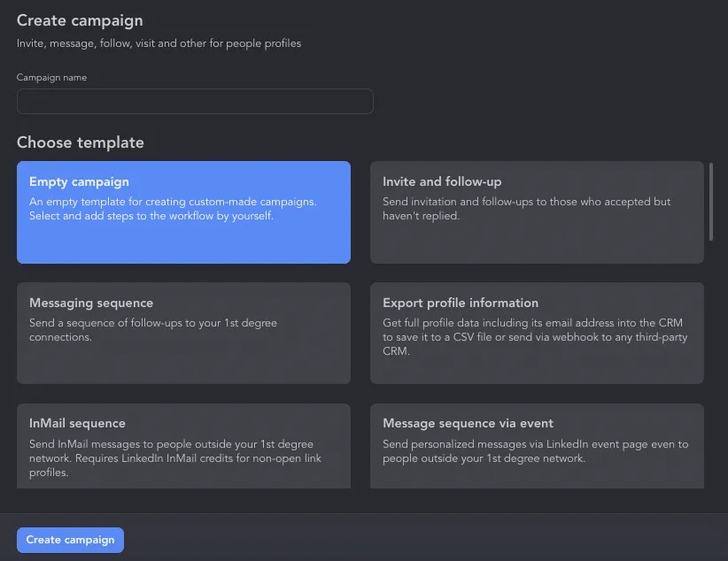Click the LinkedIn event page description text
The width and height of the screenshot is (728, 561).
point(535,451)
